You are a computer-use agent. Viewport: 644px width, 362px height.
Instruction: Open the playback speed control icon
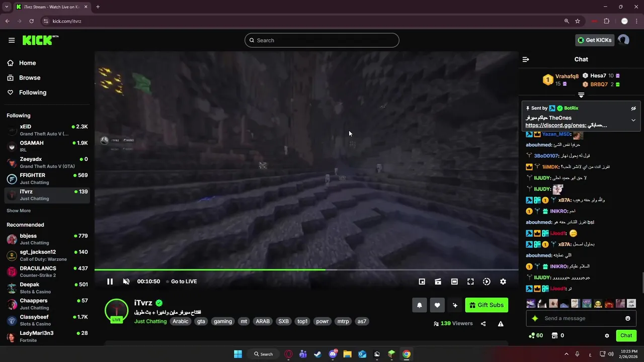point(487,282)
